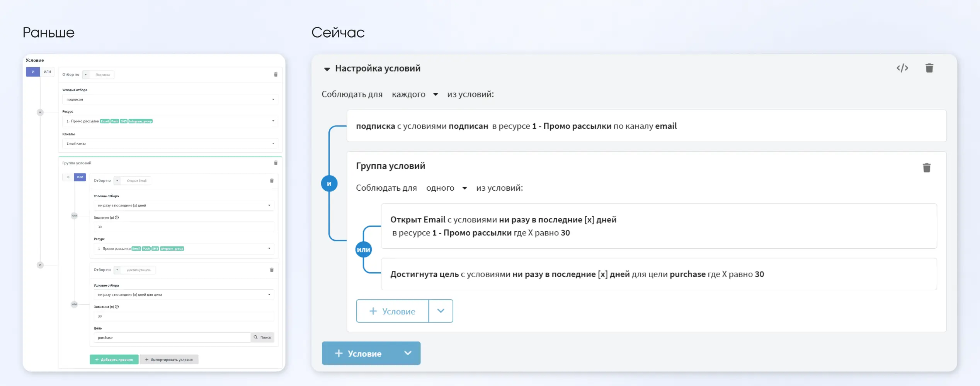Delete the whole Настройка условий block via trash icon

click(x=929, y=68)
